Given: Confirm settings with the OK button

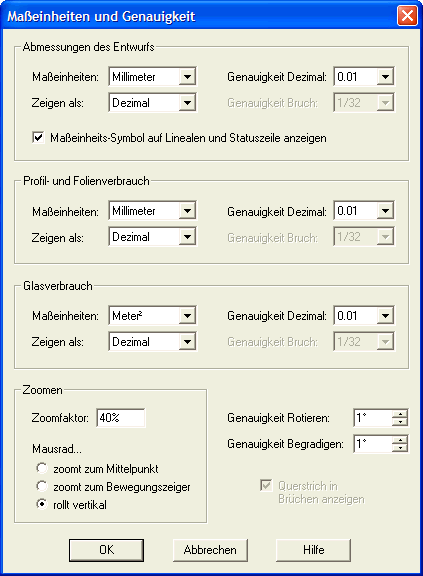Looking at the screenshot, I should [x=106, y=550].
